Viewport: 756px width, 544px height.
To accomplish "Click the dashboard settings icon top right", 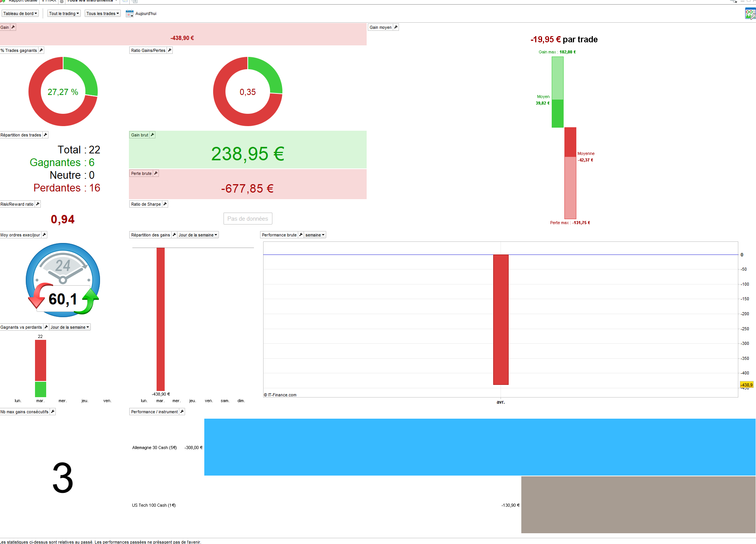I will point(750,13).
